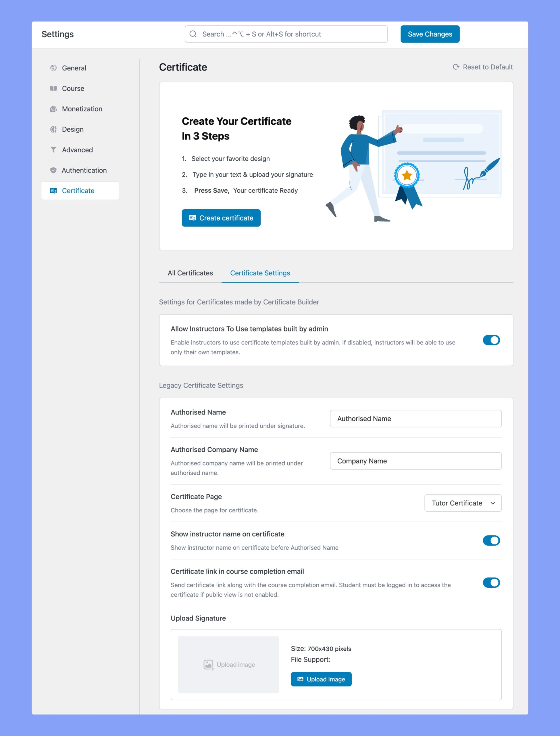Click the Course settings icon

[x=53, y=88]
